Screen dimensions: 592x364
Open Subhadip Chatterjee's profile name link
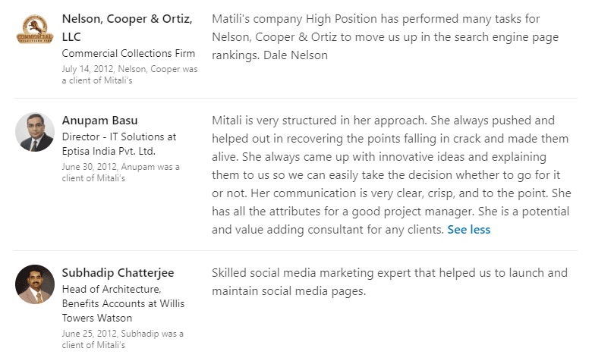point(118,273)
